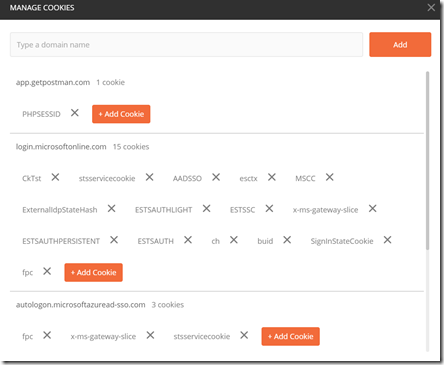Open the buid cookie
Image resolution: width=444 pixels, height=365 pixels.
click(x=265, y=241)
